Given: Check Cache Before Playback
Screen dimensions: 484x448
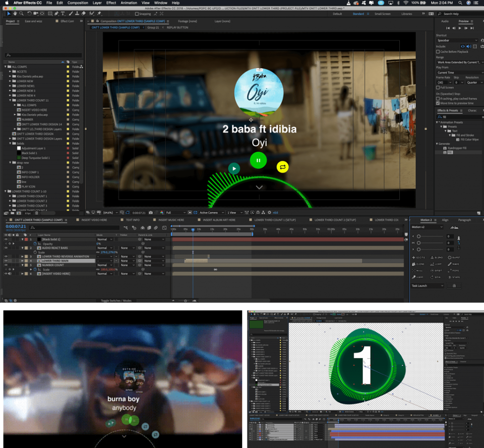Looking at the screenshot, I should (x=438, y=52).
